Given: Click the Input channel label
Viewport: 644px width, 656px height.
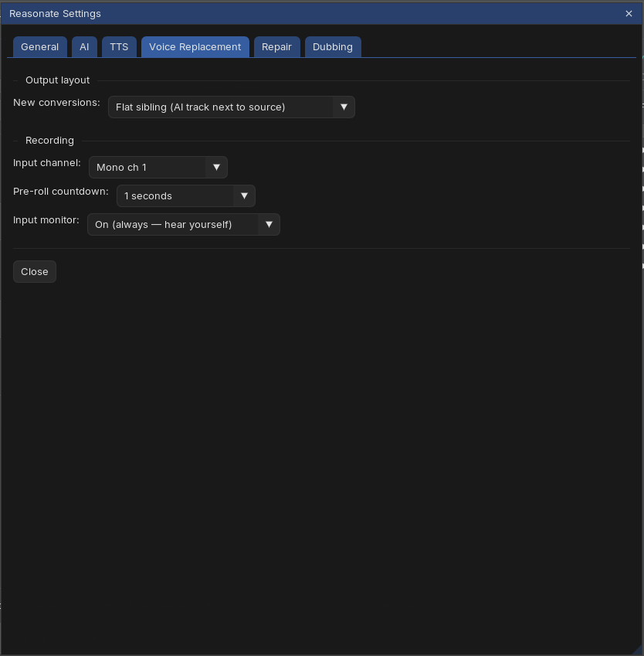Looking at the screenshot, I should tap(47, 163).
